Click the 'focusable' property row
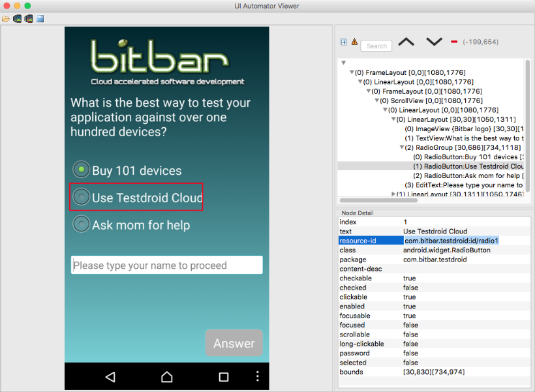This screenshot has height=392, width=535. pyautogui.click(x=435, y=316)
